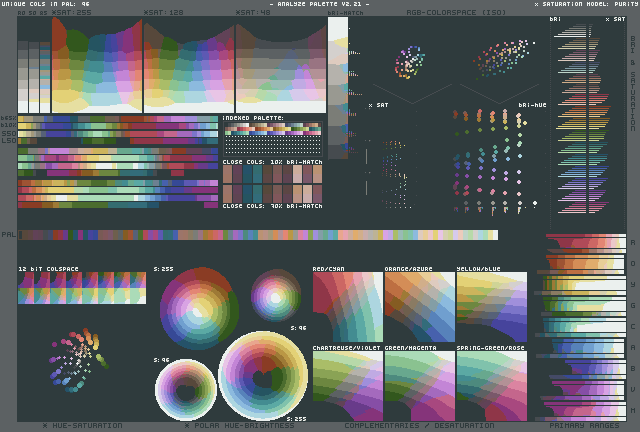Select the Orange/Azure gradient tile

(x=419, y=307)
